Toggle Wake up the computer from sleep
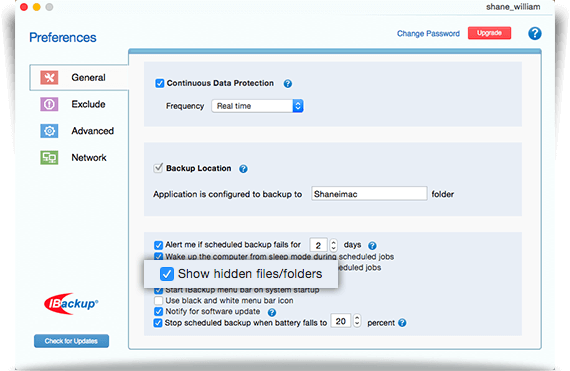 click(158, 256)
